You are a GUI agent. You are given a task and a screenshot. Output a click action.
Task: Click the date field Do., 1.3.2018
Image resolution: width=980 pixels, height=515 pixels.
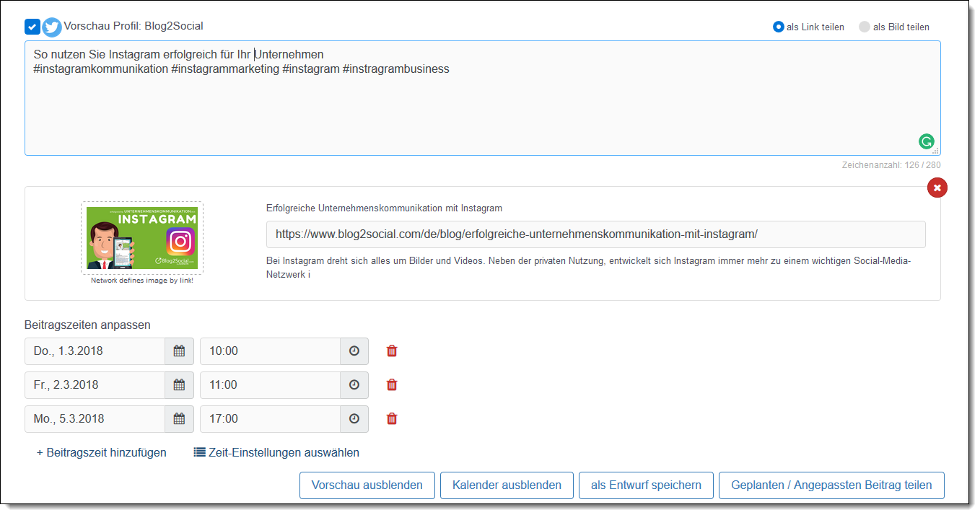[95, 351]
